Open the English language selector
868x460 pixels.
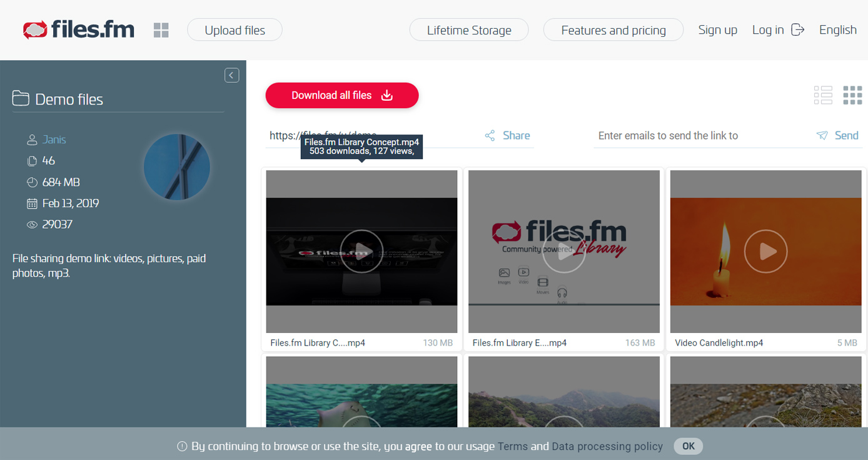coord(838,29)
